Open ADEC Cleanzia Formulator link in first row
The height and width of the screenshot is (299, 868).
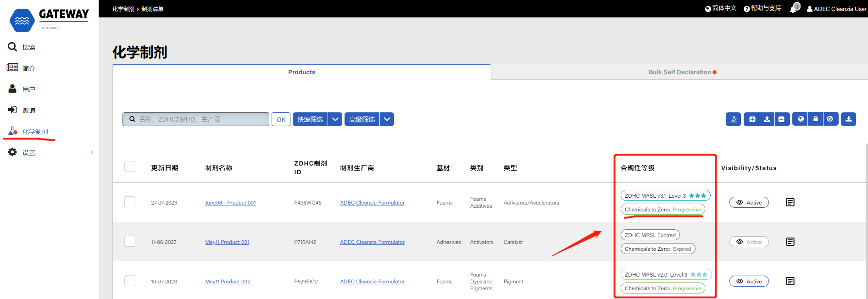372,203
